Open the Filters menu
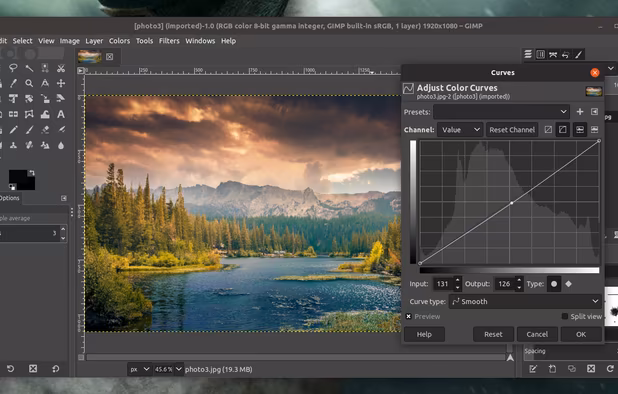 [x=169, y=41]
